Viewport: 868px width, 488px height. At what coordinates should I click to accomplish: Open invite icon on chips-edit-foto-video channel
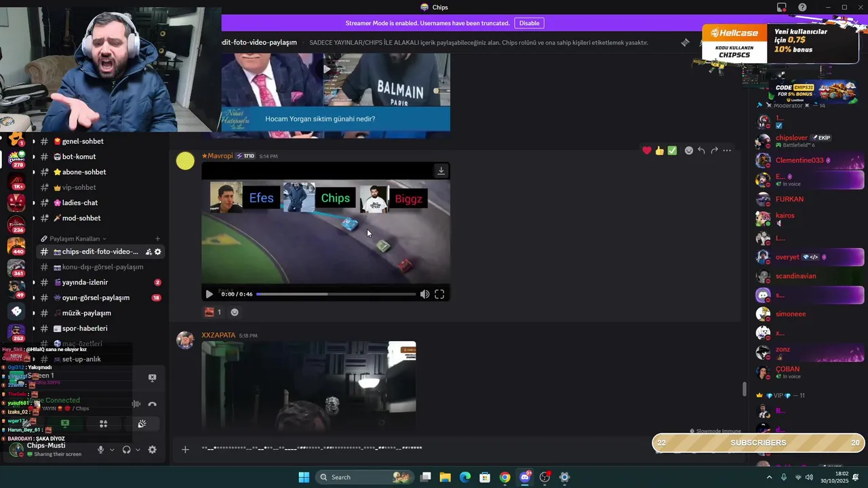pos(148,251)
